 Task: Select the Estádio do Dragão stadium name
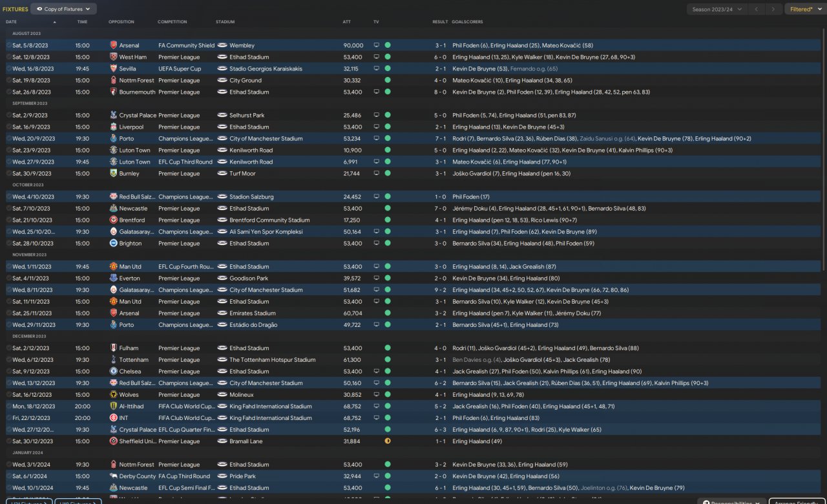(x=253, y=325)
